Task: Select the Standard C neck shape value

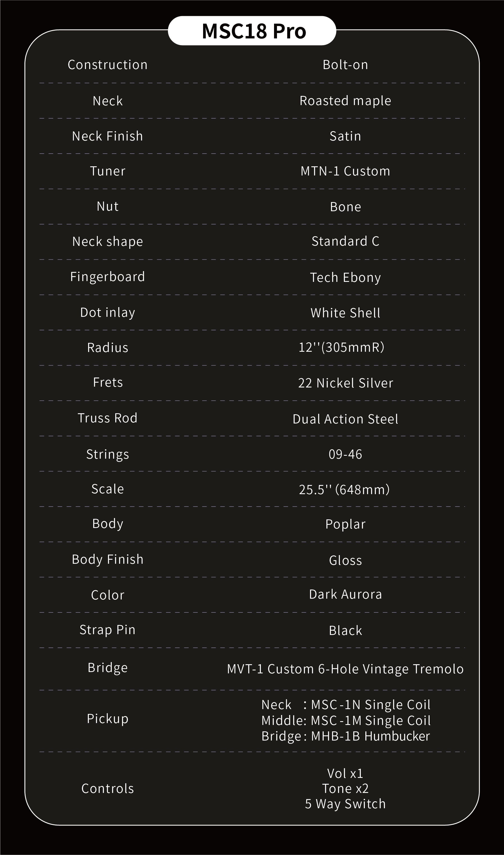Action: (x=345, y=241)
